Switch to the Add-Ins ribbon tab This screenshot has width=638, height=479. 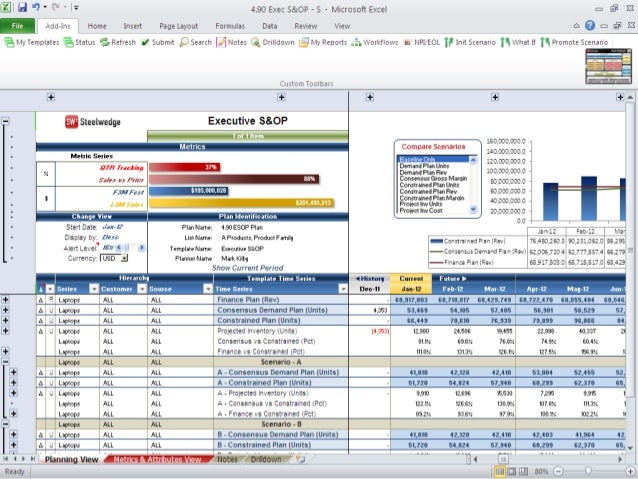(58, 25)
